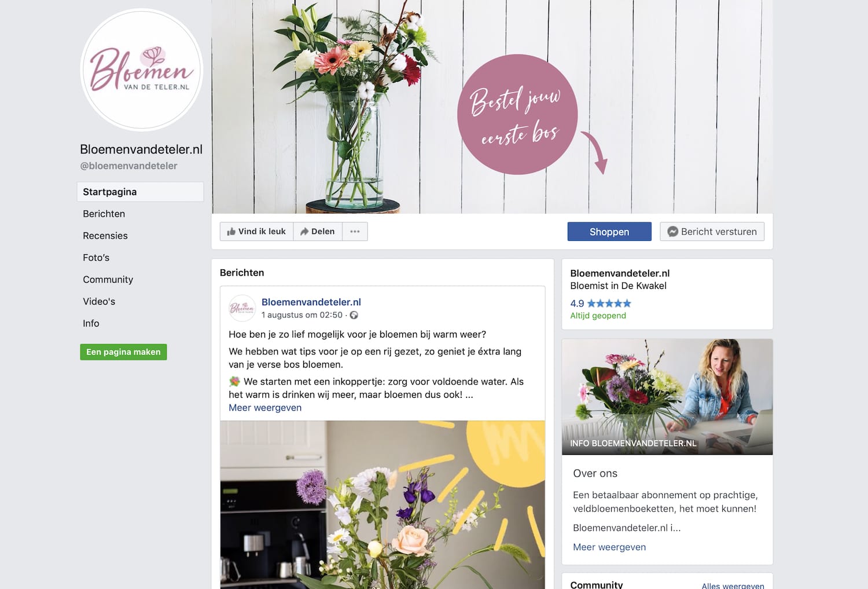
Task: Click the three-dots more options button
Action: (x=355, y=232)
